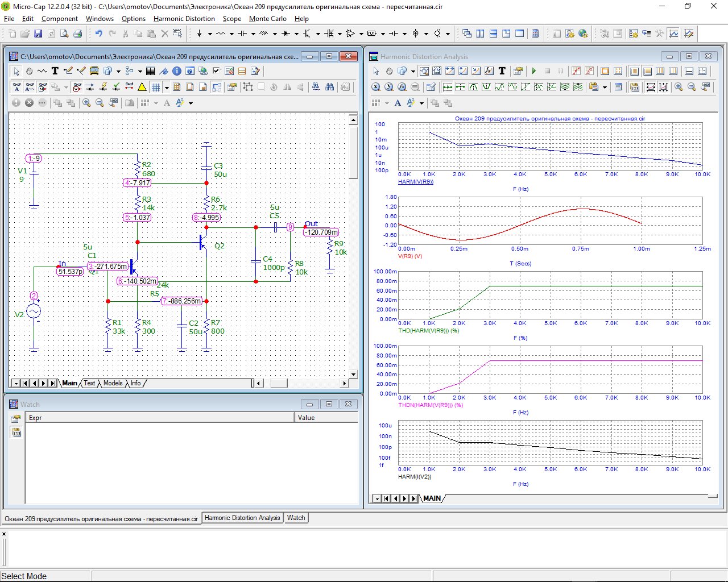This screenshot has height=582, width=728.
Task: Click the Expr column header in Watch
Action: (x=159, y=418)
